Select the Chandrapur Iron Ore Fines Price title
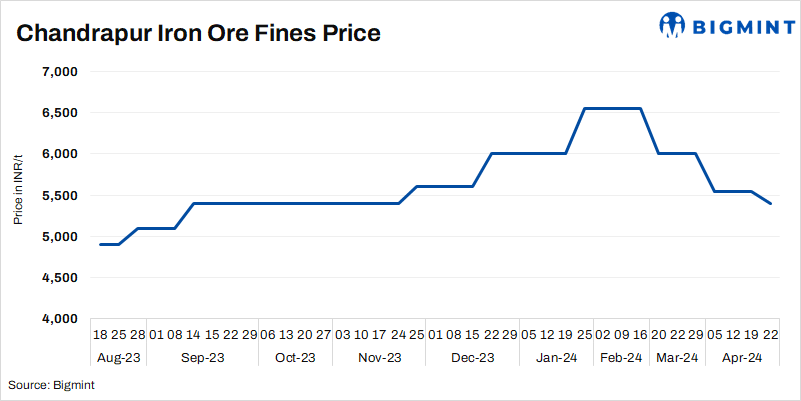The image size is (801, 401). [199, 33]
